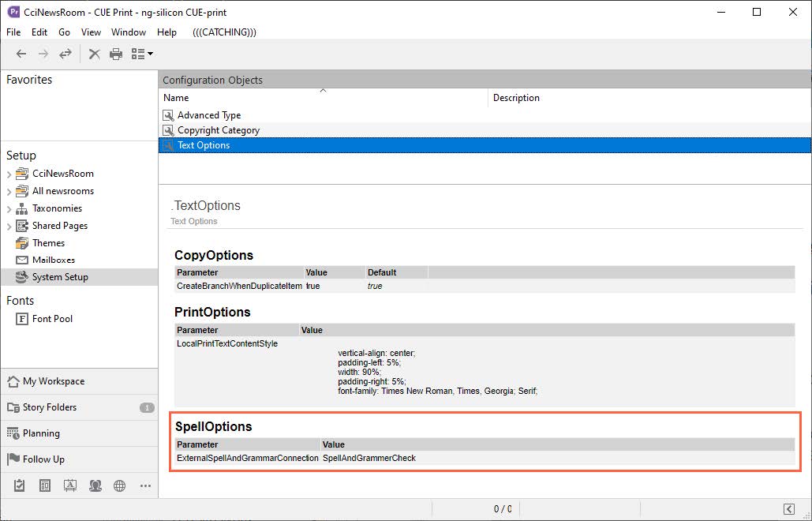This screenshot has height=521, width=812.
Task: Click the back arrow toolbar icon
Action: click(x=21, y=54)
